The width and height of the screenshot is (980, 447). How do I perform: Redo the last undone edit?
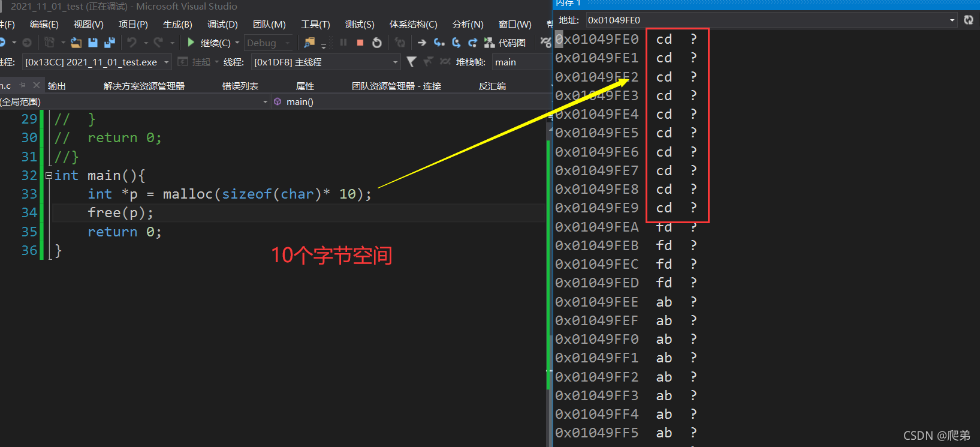158,43
